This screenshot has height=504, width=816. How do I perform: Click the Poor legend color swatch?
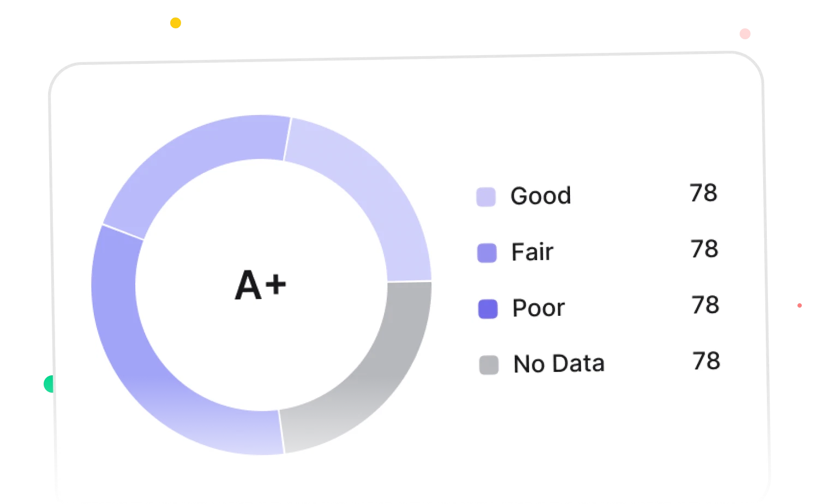coord(488,309)
